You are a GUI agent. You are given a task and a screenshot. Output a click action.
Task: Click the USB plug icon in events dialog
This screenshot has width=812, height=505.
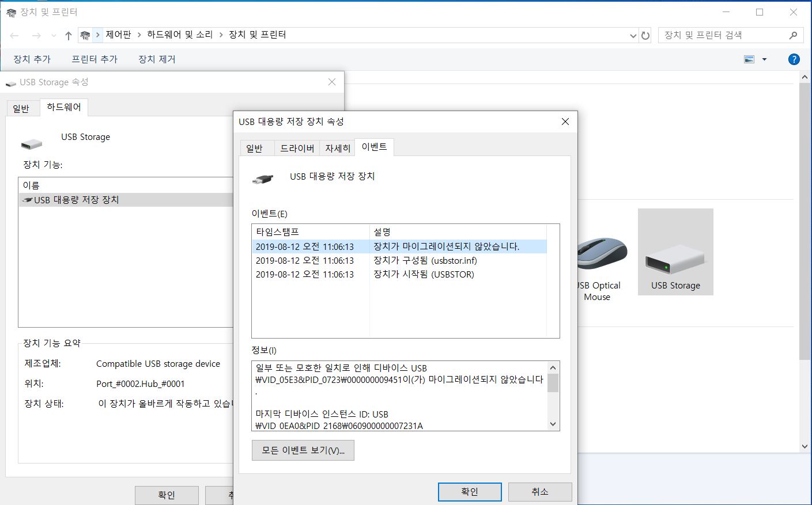click(262, 179)
